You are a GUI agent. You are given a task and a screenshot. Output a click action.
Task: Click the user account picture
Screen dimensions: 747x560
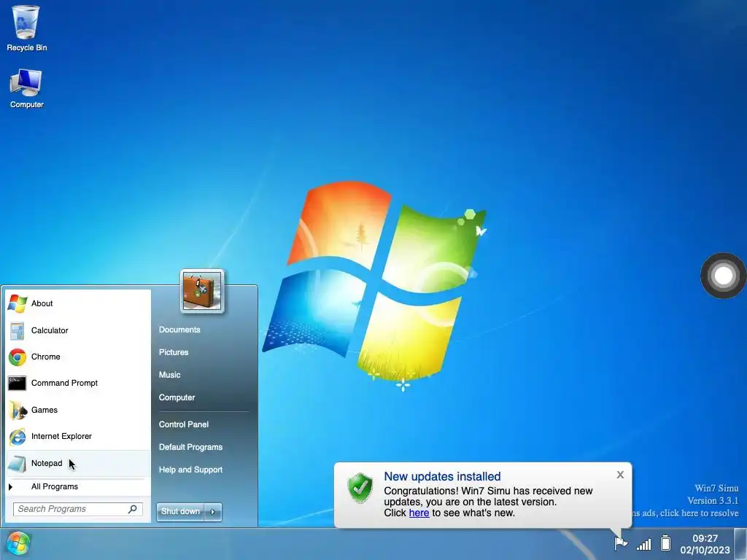[x=202, y=291]
